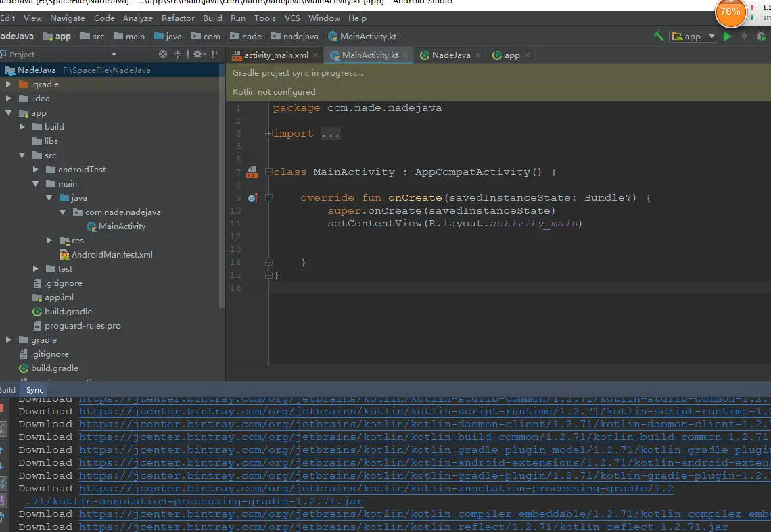Select the libs folder
This screenshot has height=532, width=771.
(45, 141)
